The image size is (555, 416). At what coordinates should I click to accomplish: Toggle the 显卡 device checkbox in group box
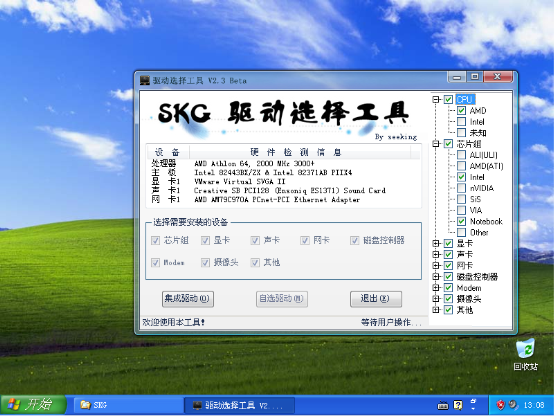[x=205, y=240]
